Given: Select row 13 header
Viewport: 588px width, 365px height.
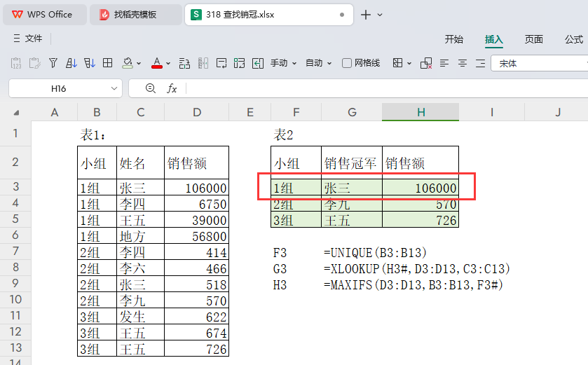Looking at the screenshot, I should point(15,348).
